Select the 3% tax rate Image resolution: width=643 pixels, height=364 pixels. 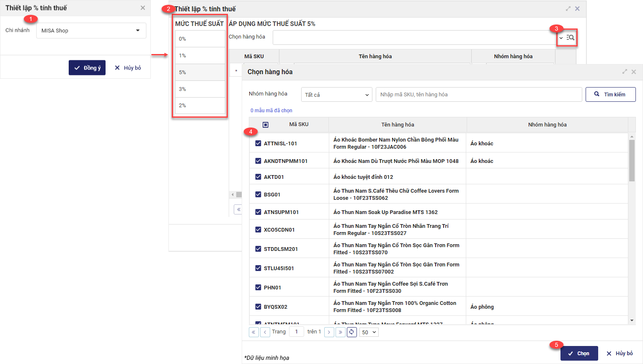coord(200,89)
